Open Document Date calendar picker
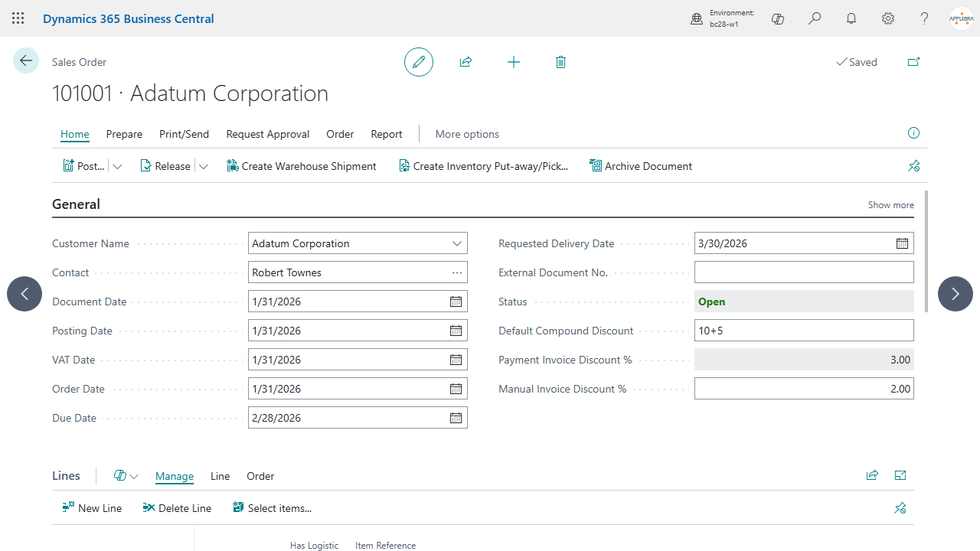 pos(456,302)
